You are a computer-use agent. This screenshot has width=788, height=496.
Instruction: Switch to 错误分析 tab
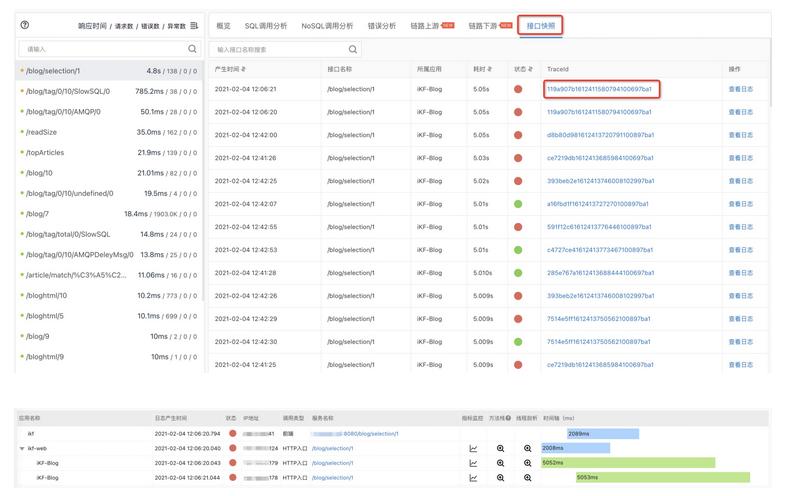[x=381, y=26]
